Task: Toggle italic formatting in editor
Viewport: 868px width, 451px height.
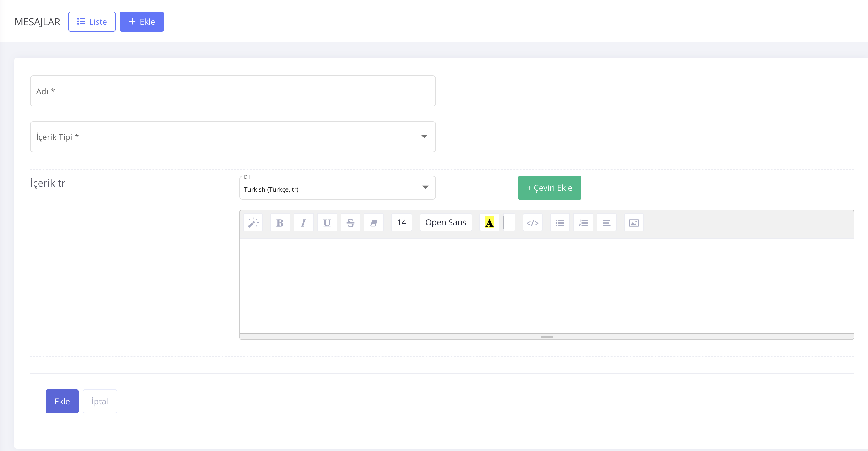Action: point(303,223)
